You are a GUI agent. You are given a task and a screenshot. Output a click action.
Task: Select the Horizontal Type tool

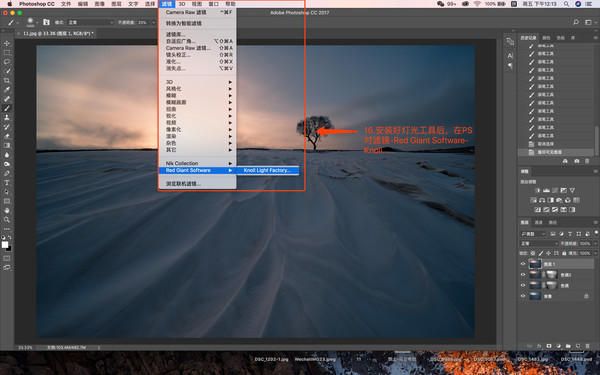tap(7, 183)
